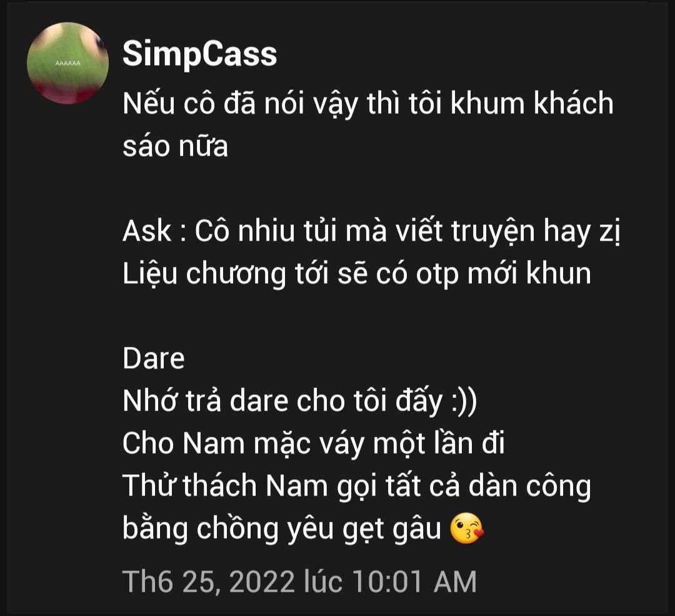Select the Ask question line about truyện
This screenshot has height=616, width=675.
point(371,232)
